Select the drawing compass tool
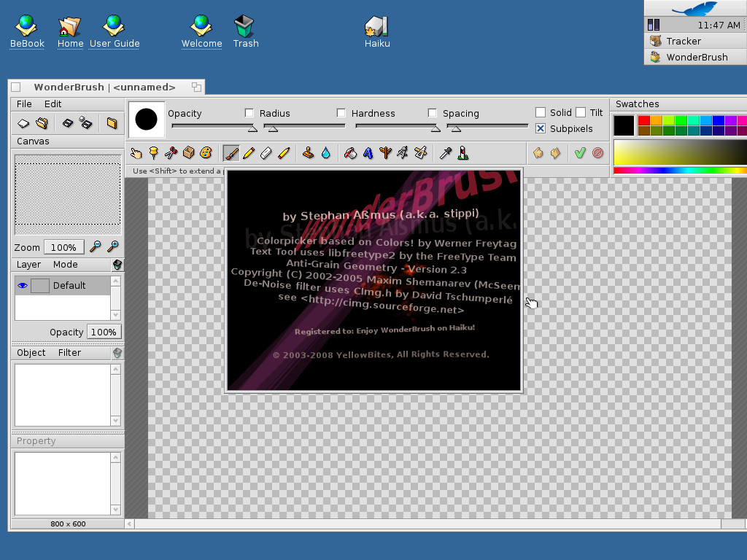747x560 pixels. [403, 153]
